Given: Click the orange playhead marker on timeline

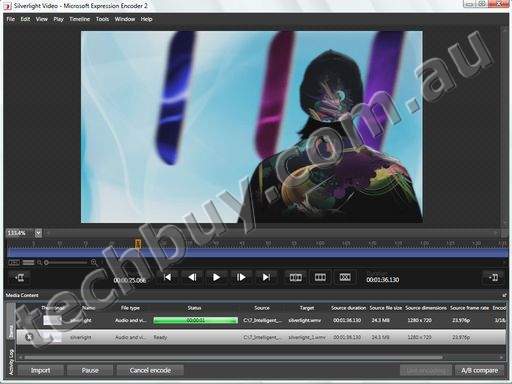Looking at the screenshot, I should click(x=138, y=244).
